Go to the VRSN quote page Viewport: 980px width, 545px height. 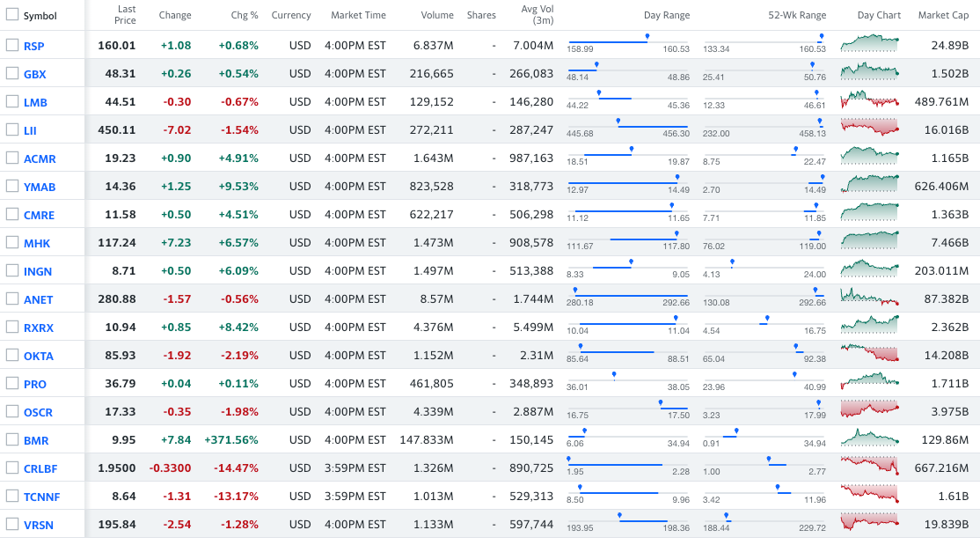pos(39,525)
